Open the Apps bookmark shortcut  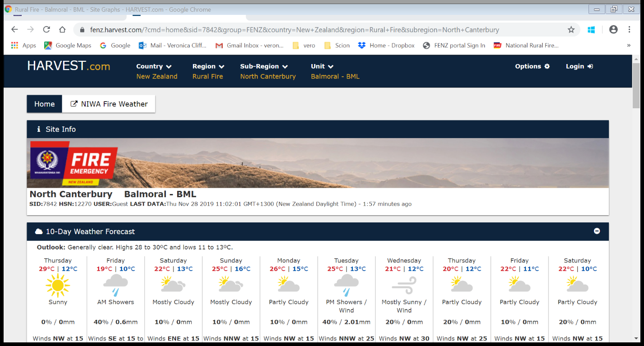click(23, 45)
